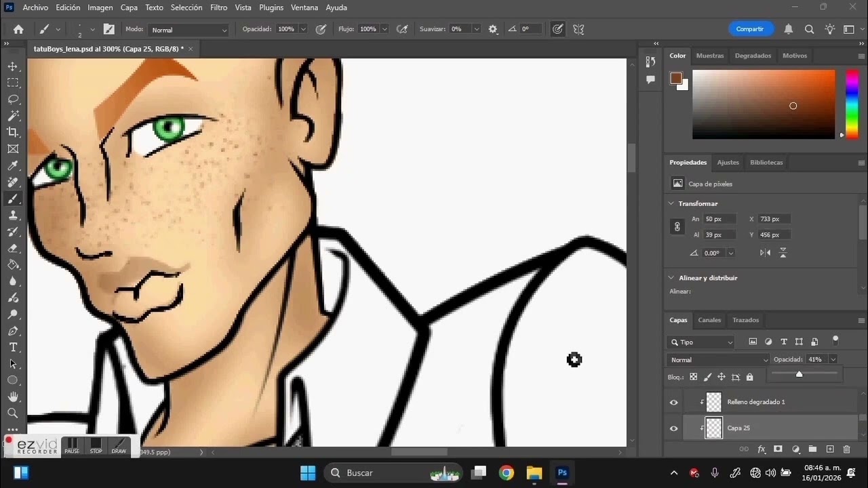868x488 pixels.
Task: Select the Magic Wand tool
Action: coord(13,116)
